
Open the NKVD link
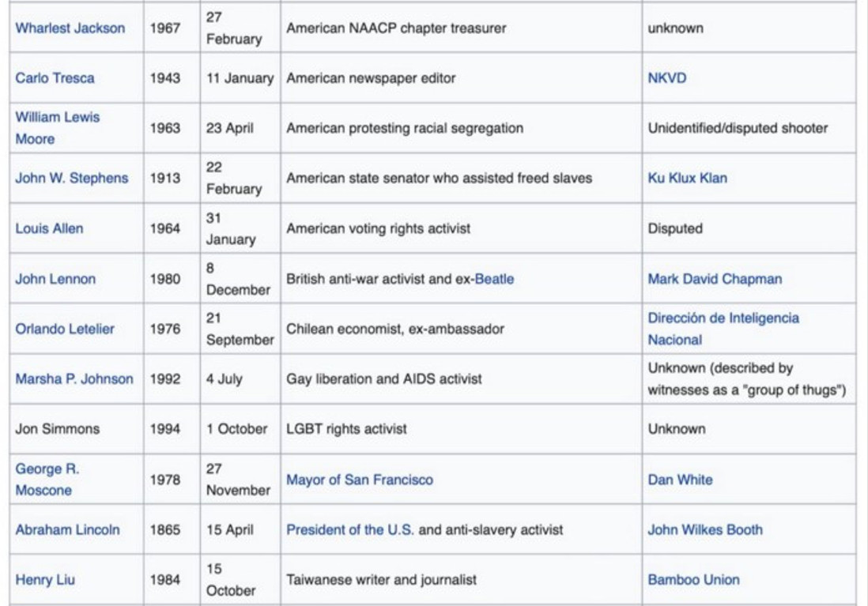(x=667, y=78)
